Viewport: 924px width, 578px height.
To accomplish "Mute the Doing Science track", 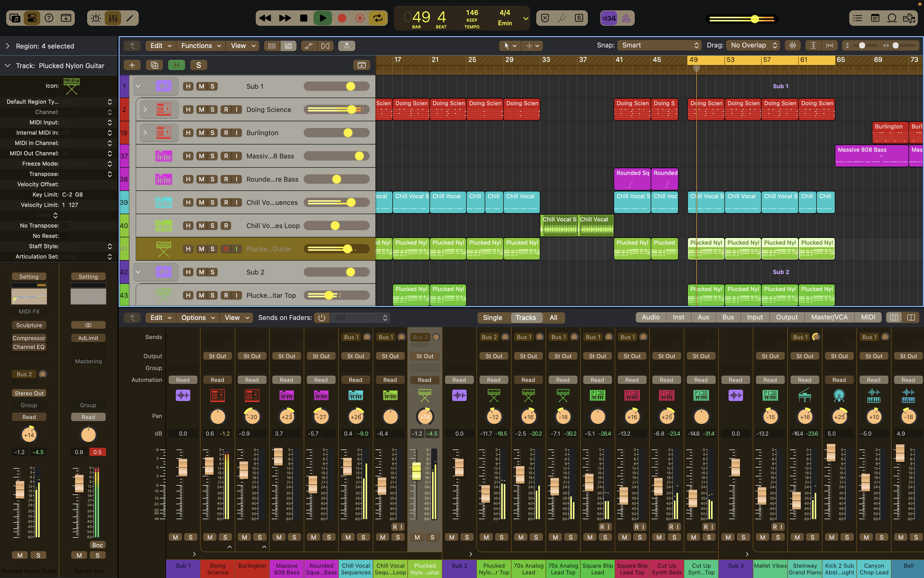I will coord(202,110).
